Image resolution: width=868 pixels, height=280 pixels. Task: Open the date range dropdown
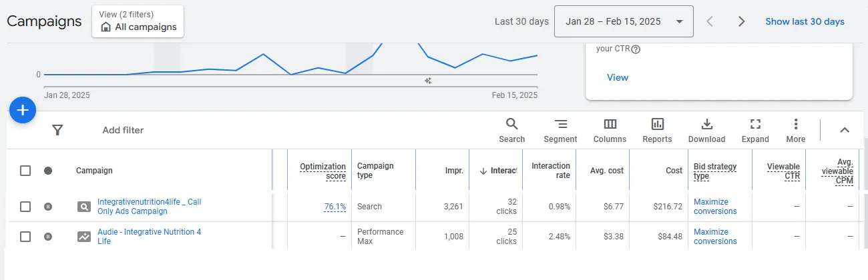click(x=624, y=21)
